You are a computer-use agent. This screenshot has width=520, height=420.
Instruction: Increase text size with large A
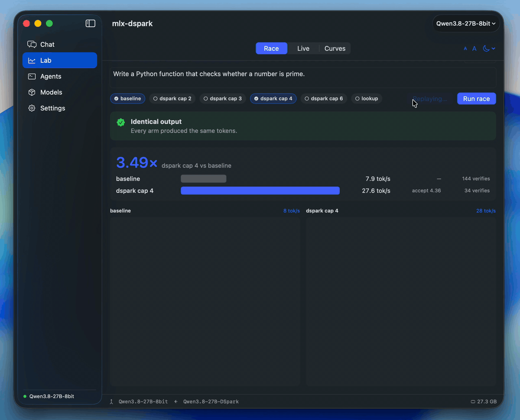[x=474, y=48]
